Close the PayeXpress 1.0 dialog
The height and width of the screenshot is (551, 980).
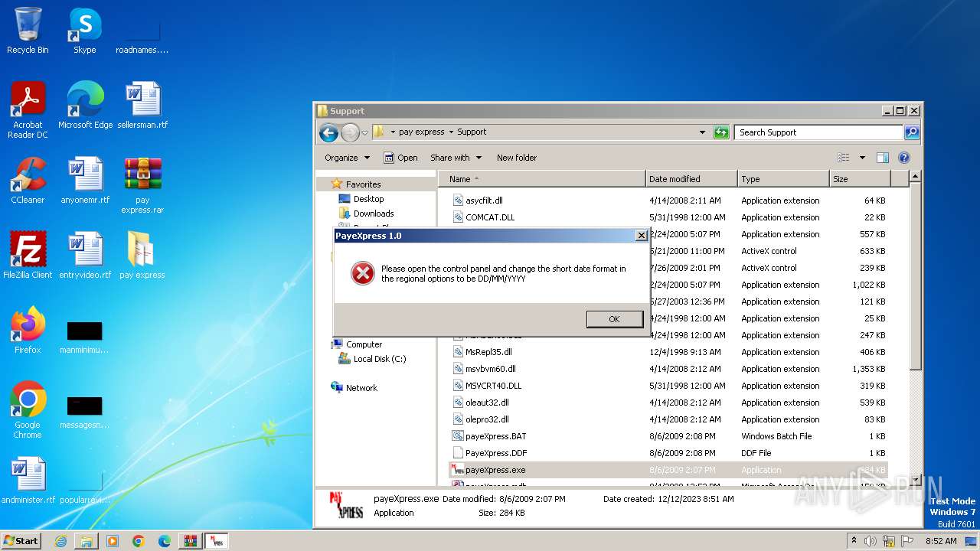coord(642,236)
